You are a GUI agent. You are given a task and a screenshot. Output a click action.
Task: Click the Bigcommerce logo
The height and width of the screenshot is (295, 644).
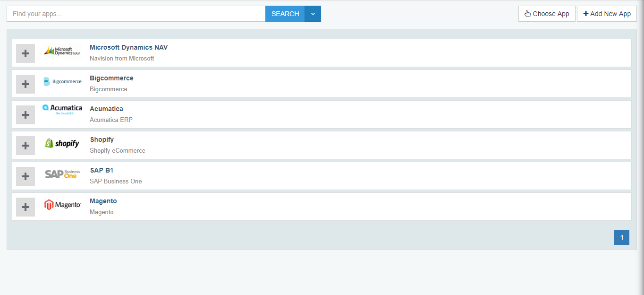[x=62, y=81]
